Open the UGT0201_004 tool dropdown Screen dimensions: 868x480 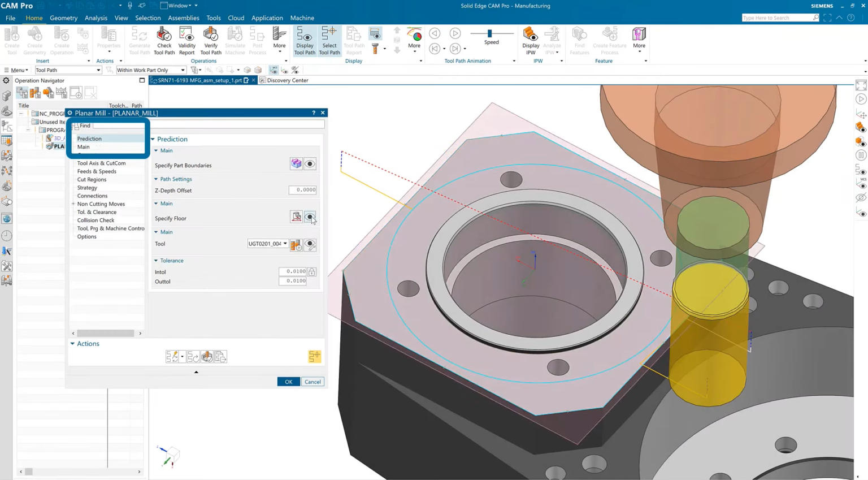click(x=285, y=243)
